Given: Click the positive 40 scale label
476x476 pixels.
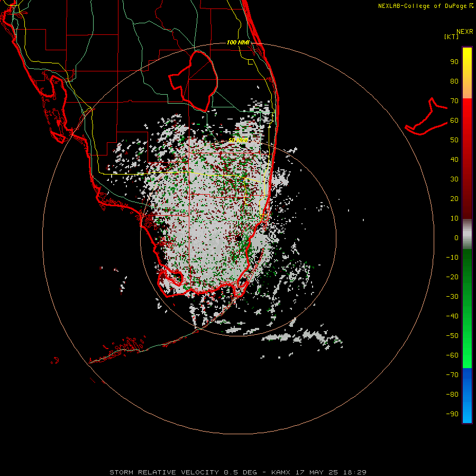Looking at the screenshot, I should [454, 160].
